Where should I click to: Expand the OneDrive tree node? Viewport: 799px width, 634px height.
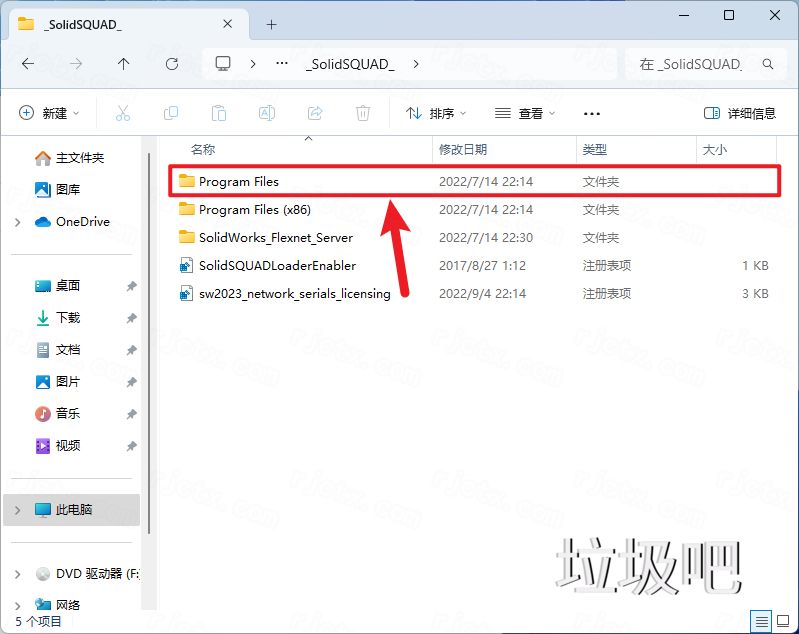tap(18, 222)
